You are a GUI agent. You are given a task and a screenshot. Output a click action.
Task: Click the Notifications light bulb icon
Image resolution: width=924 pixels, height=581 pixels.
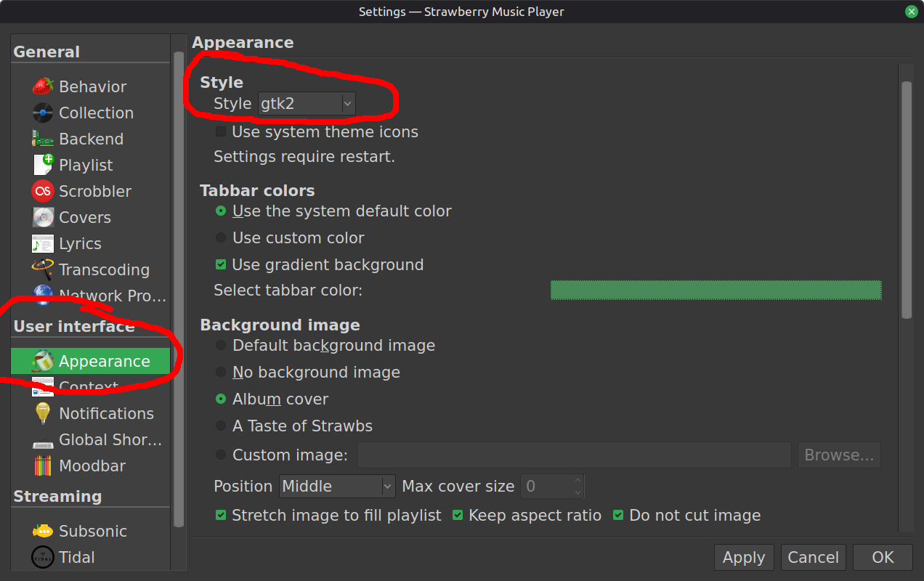click(x=43, y=413)
